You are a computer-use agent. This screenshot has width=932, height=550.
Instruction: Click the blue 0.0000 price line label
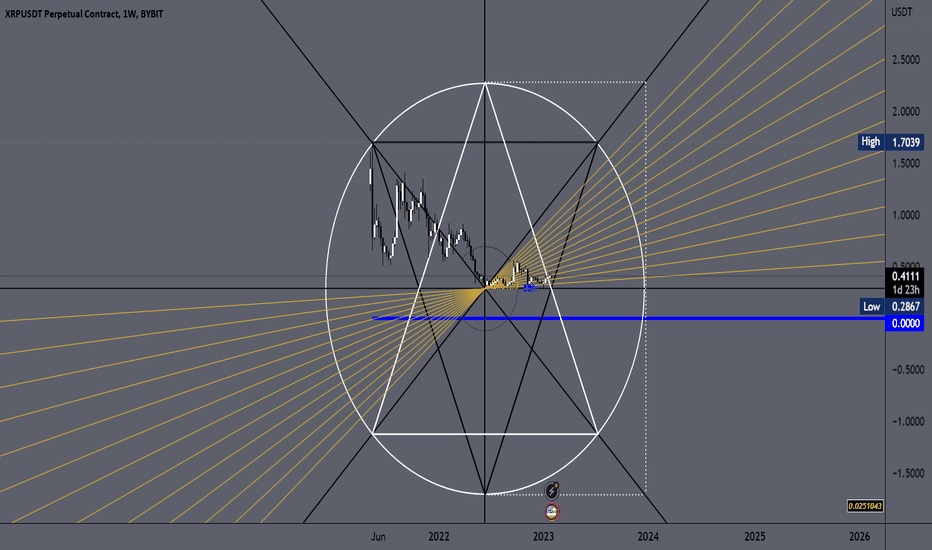point(905,323)
